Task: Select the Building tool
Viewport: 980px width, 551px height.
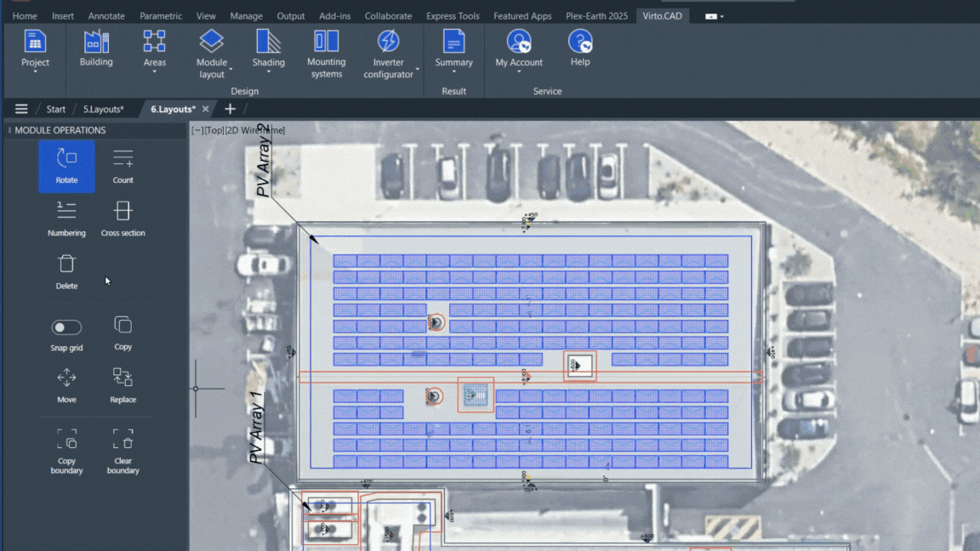Action: 96,48
